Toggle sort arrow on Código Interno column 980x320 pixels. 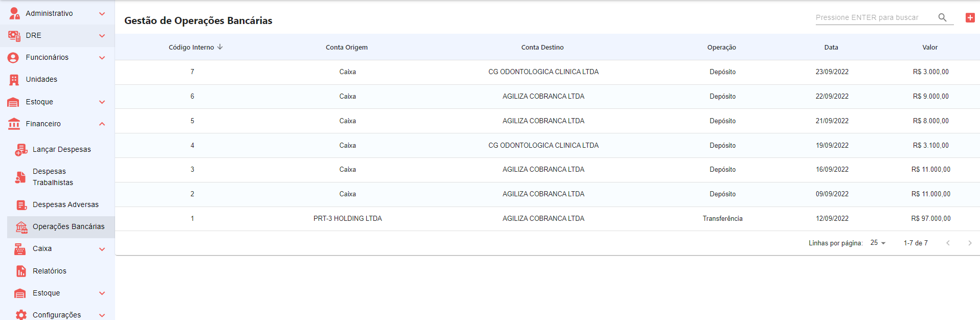(220, 47)
